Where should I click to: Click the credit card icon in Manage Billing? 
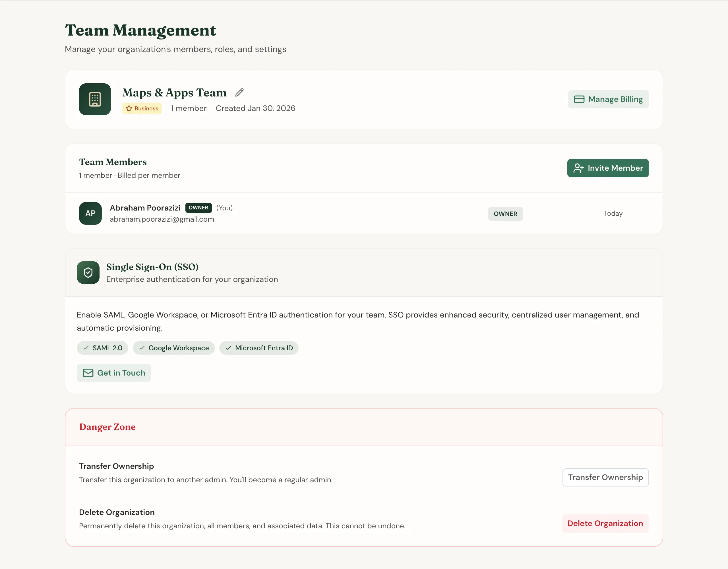[x=579, y=99]
